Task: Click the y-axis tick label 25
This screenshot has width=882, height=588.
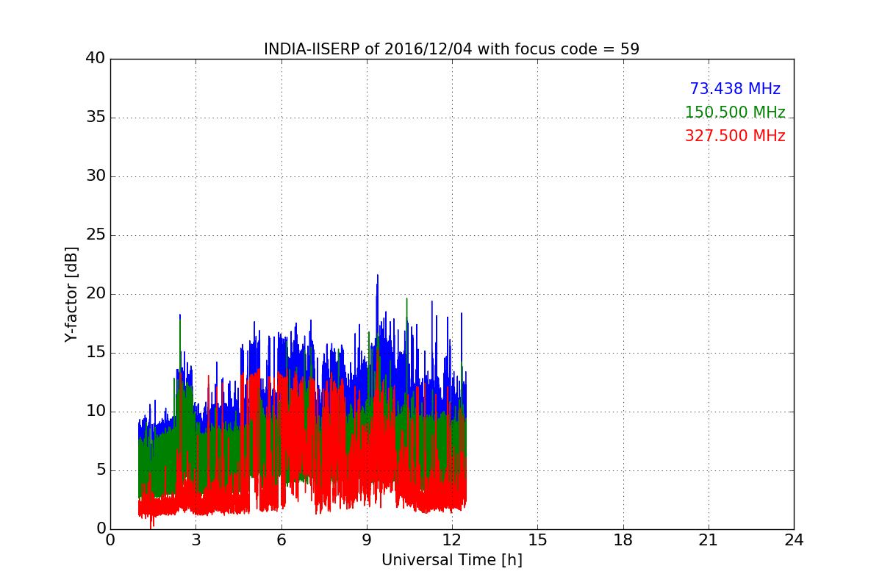Action: click(x=96, y=235)
